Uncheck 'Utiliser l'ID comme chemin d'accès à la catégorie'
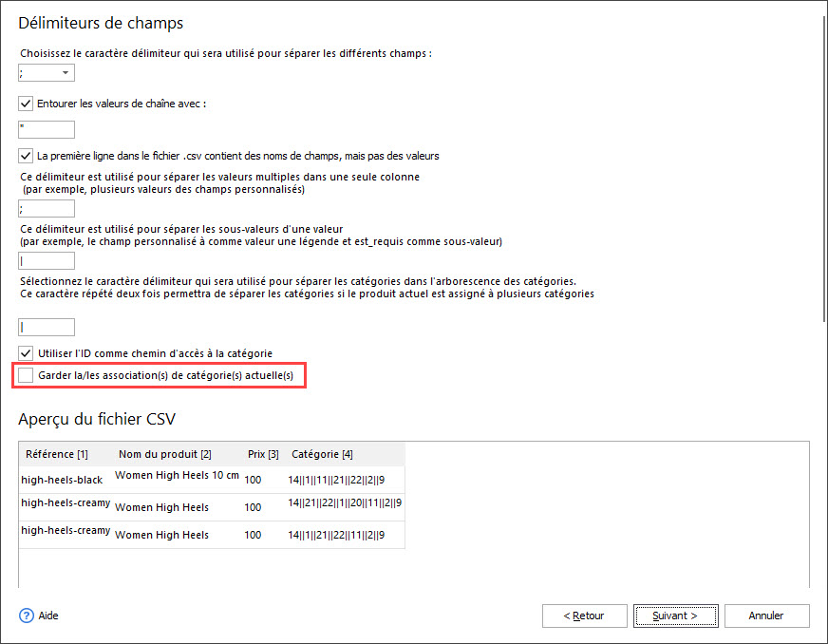This screenshot has width=828, height=644. [26, 353]
